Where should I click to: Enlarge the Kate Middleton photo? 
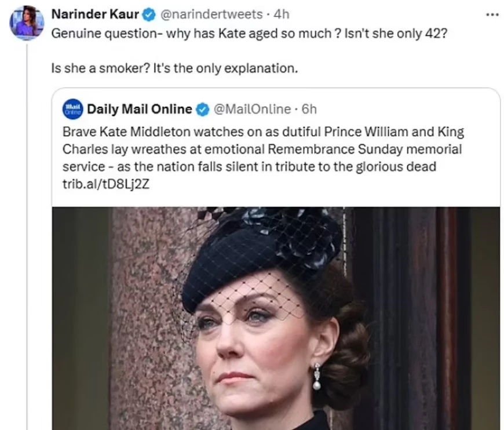coord(278,319)
